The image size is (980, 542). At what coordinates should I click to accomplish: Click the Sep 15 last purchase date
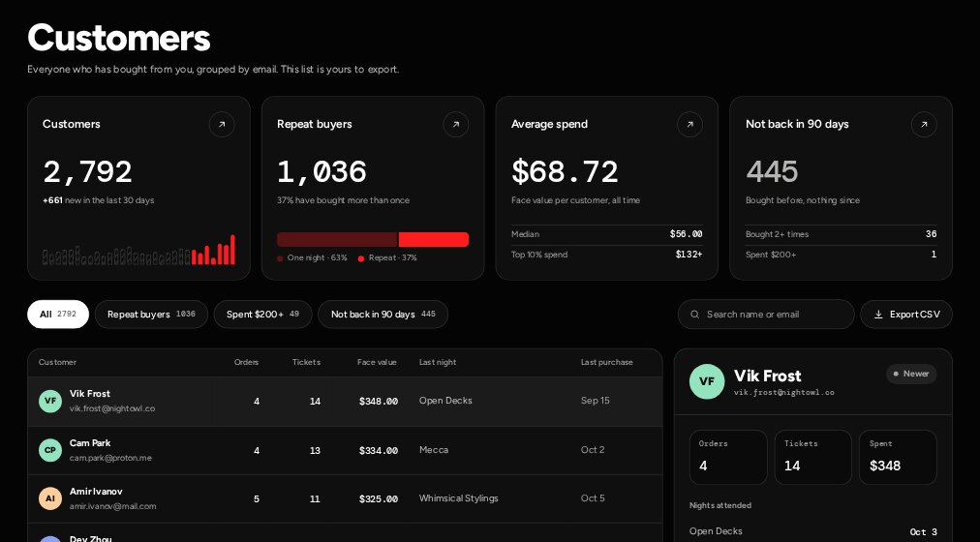pos(595,401)
